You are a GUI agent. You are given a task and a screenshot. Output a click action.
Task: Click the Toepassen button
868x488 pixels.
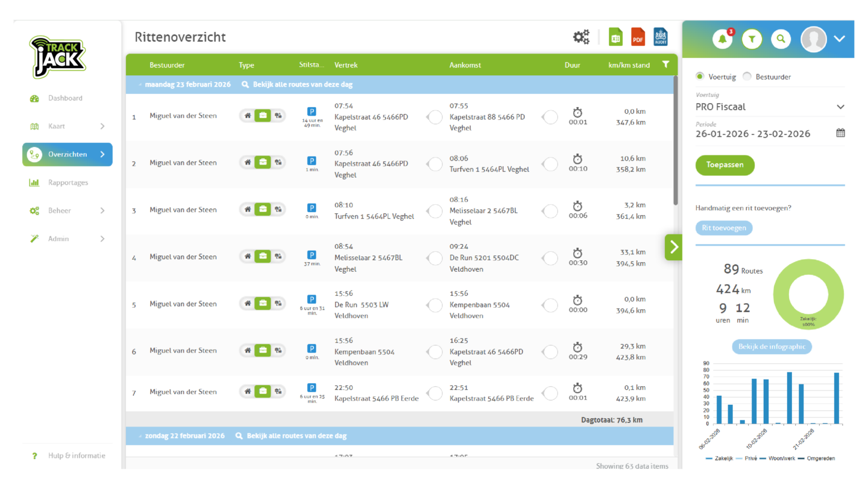click(725, 165)
